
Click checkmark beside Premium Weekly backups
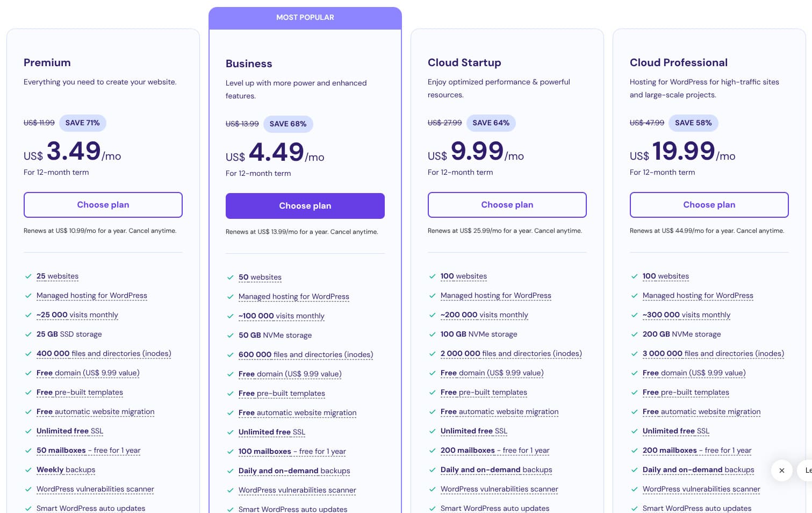coord(28,470)
